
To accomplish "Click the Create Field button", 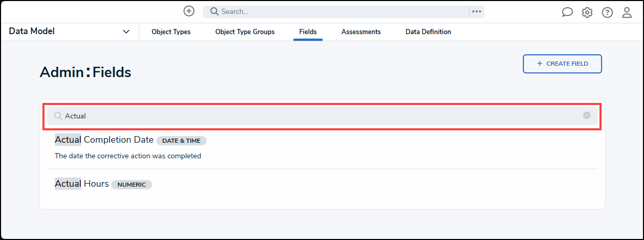I will (x=562, y=64).
